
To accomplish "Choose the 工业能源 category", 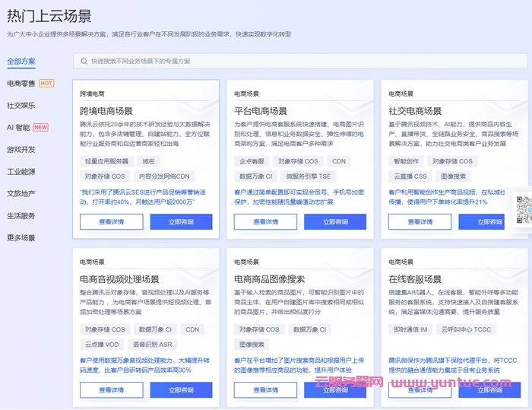I will pyautogui.click(x=21, y=171).
